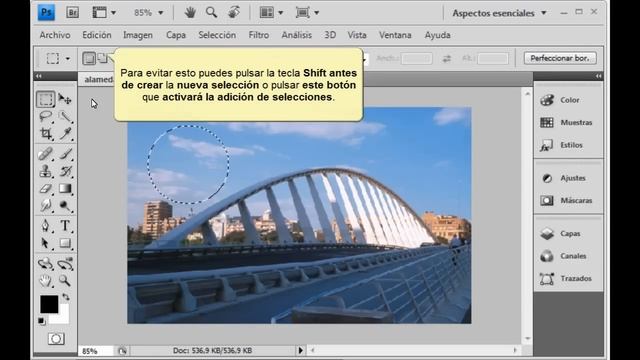Open the Imagen menu
Image resolution: width=640 pixels, height=360 pixels.
(138, 35)
